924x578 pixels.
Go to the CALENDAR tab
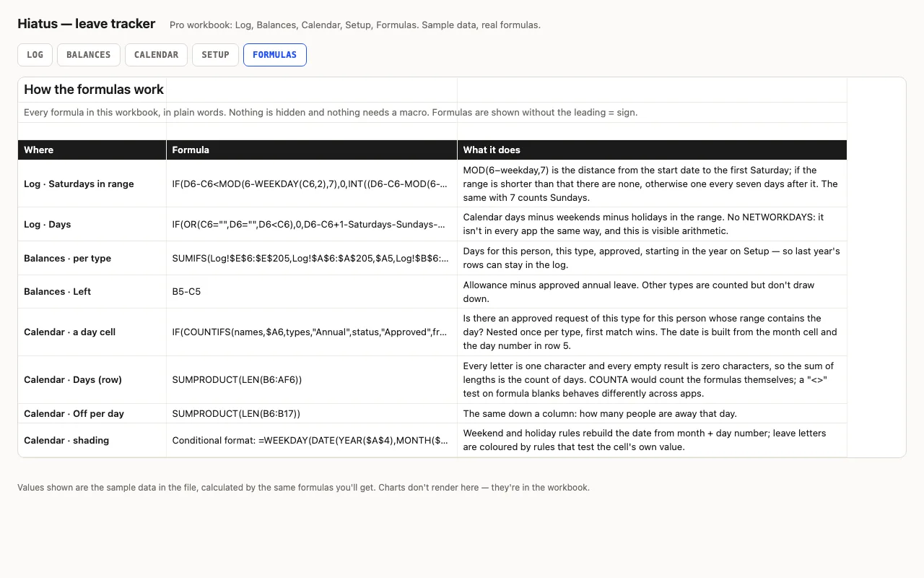[x=156, y=55]
